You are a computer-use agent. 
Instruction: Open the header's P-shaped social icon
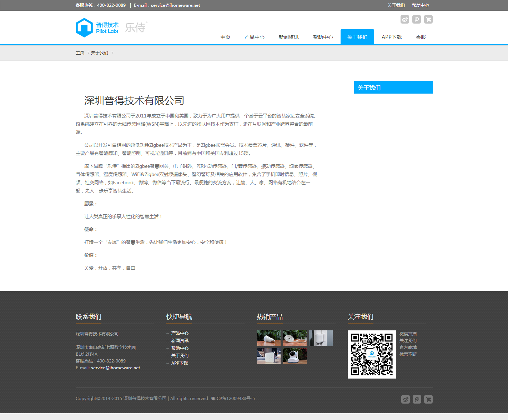coord(416,19)
